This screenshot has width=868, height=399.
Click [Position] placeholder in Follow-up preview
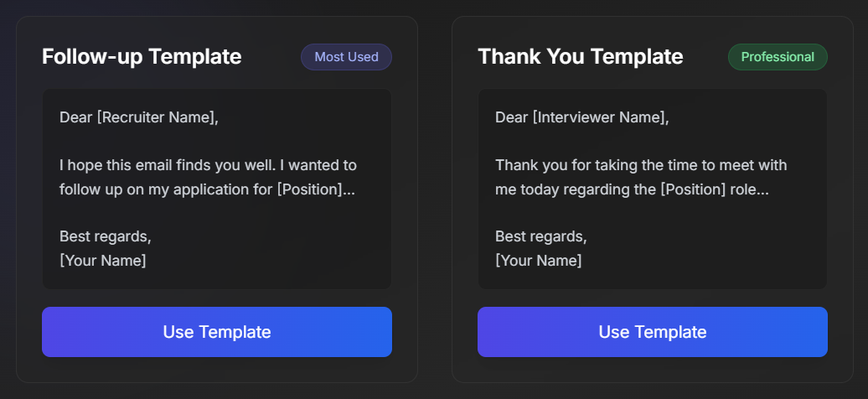pyautogui.click(x=309, y=189)
